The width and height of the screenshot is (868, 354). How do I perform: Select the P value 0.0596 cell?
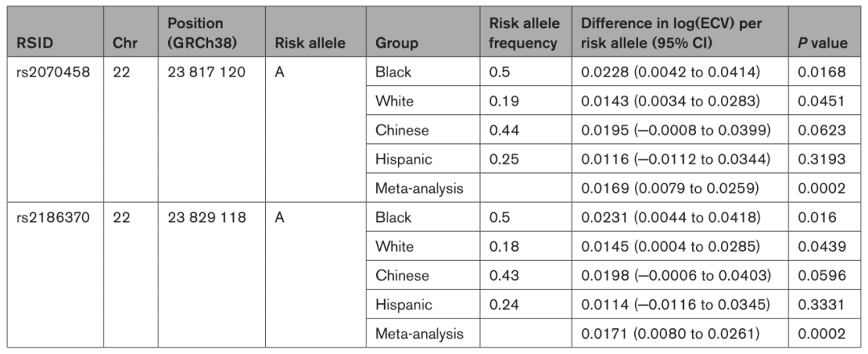[821, 275]
